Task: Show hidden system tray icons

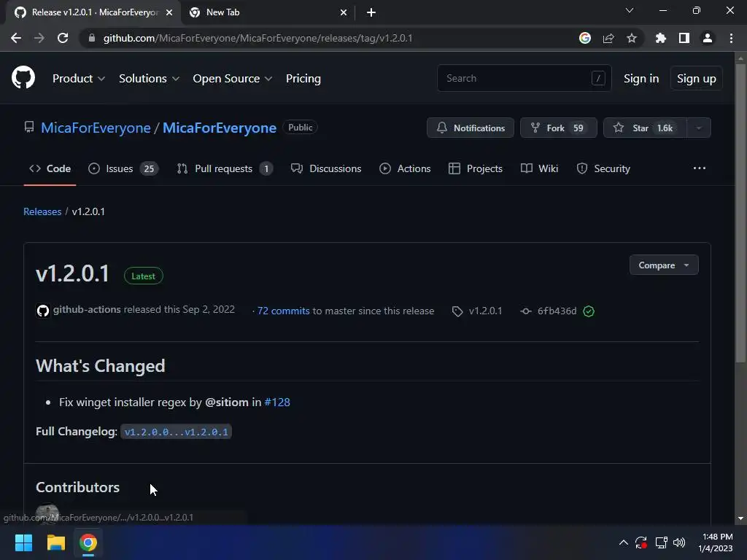Action: tap(623, 542)
